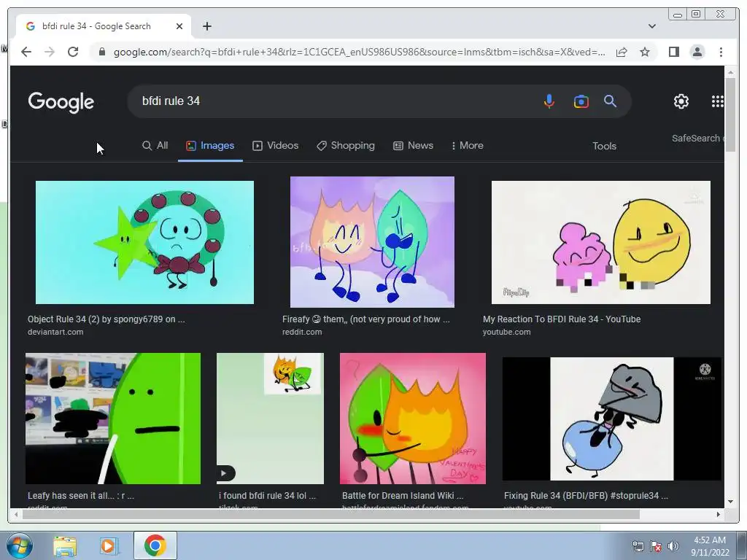Open the Fixing Rule 34 video thumbnail
747x560 pixels.
point(612,419)
